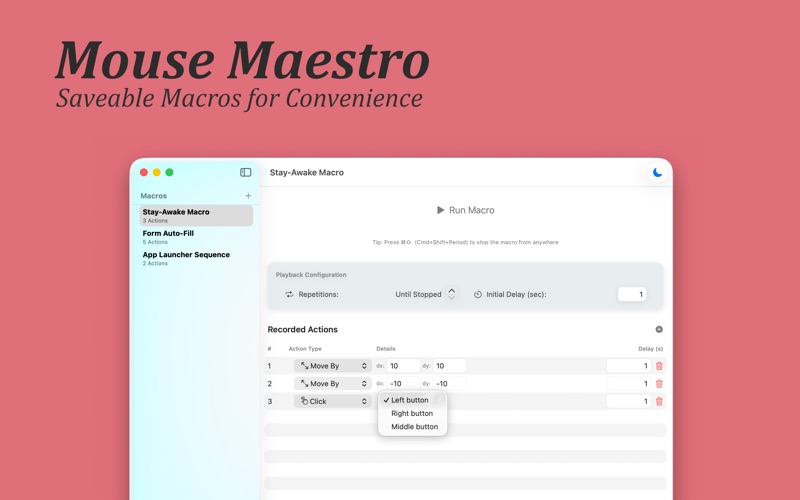Toggle dark mode moon icon

click(x=657, y=172)
